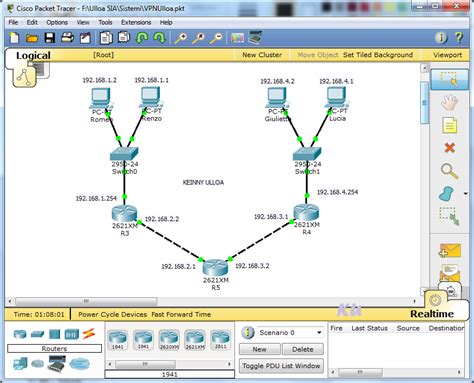Open a file with the folder icon
The height and width of the screenshot is (383, 474).
(x=32, y=38)
